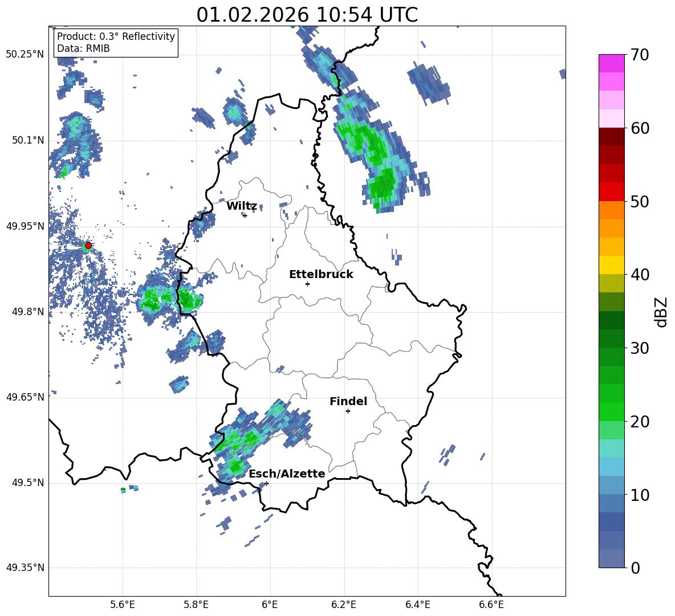This screenshot has width=675, height=616.
Task: Click the 20 value on the colorbar
Action: [640, 422]
